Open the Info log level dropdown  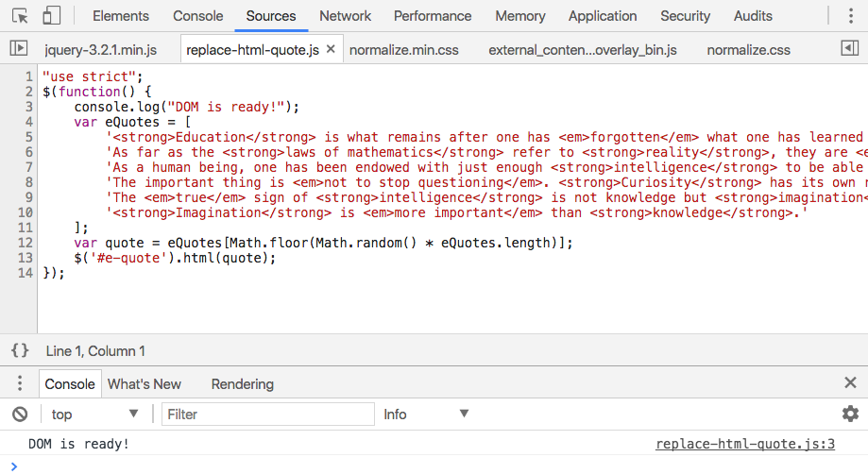[427, 415]
